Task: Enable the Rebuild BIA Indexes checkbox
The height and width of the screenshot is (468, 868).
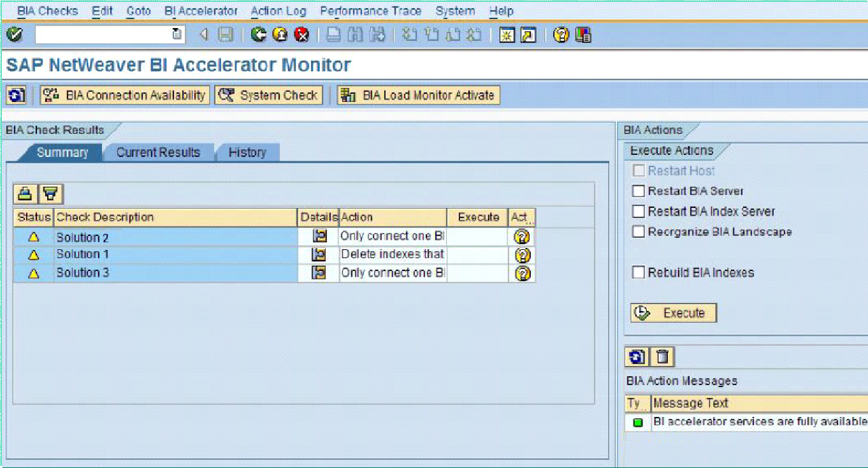Action: tap(639, 273)
